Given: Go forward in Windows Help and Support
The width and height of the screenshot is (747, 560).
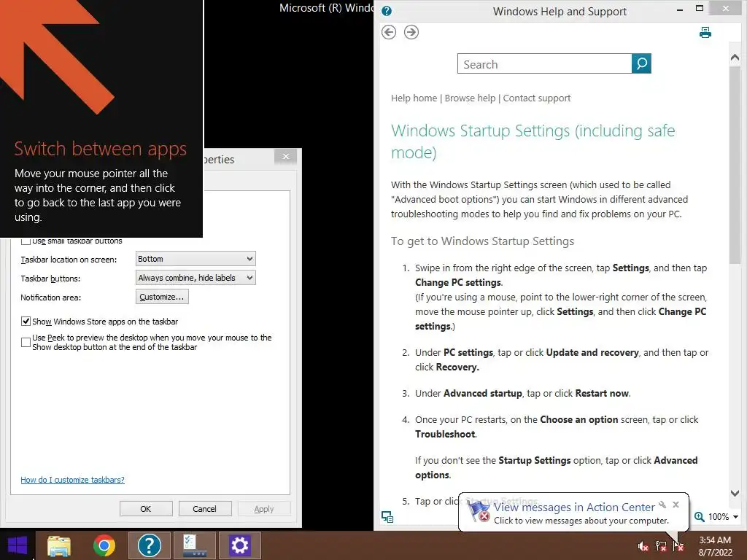Looking at the screenshot, I should tap(411, 32).
